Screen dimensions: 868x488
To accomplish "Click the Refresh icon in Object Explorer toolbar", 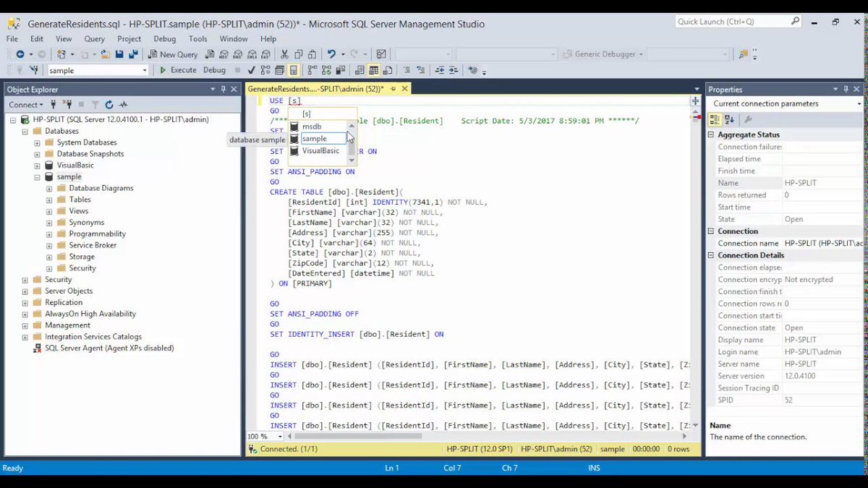I will tap(109, 104).
